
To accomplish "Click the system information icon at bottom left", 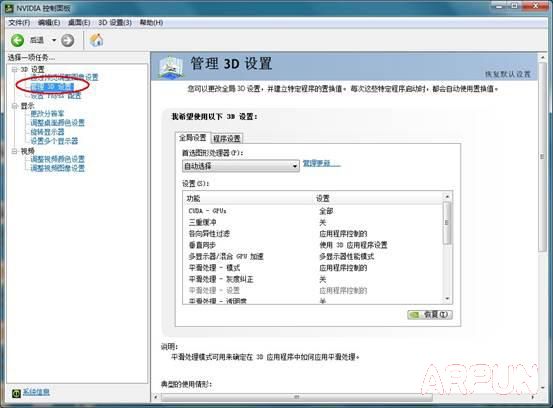I will click(16, 393).
